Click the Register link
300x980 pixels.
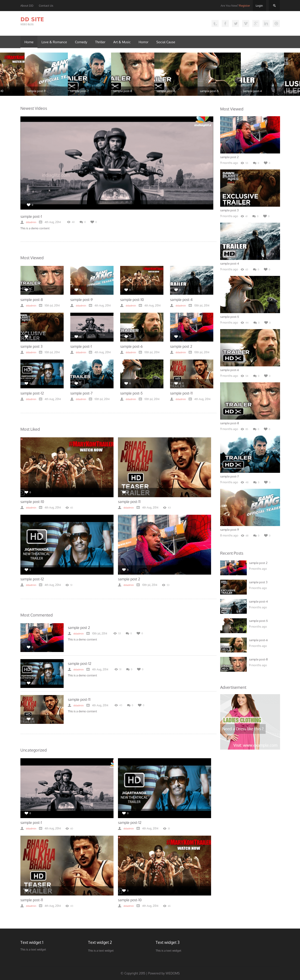pos(245,6)
